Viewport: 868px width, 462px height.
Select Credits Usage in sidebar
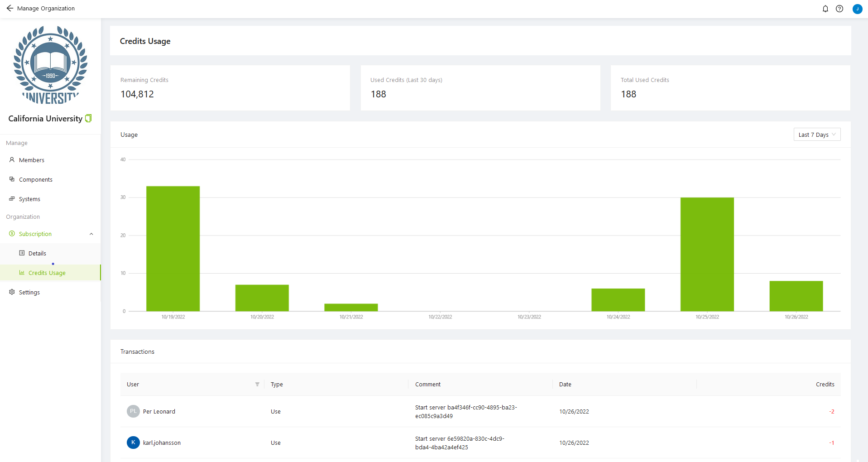(x=47, y=273)
